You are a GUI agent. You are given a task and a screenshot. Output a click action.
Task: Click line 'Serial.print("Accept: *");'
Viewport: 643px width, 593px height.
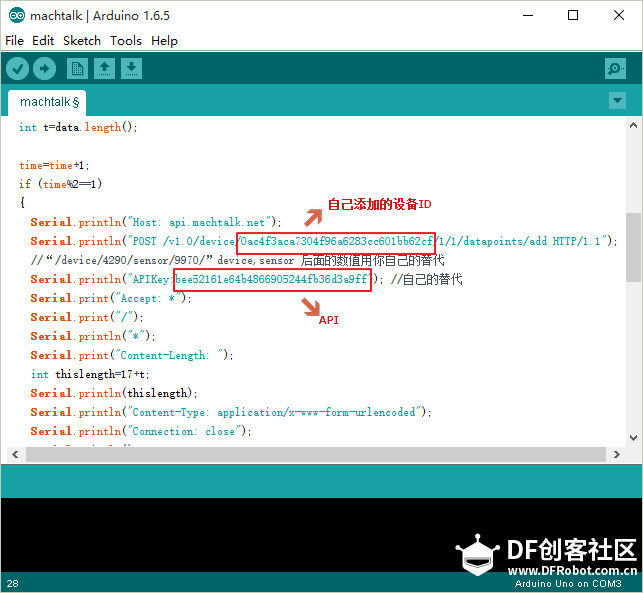[x=111, y=298]
